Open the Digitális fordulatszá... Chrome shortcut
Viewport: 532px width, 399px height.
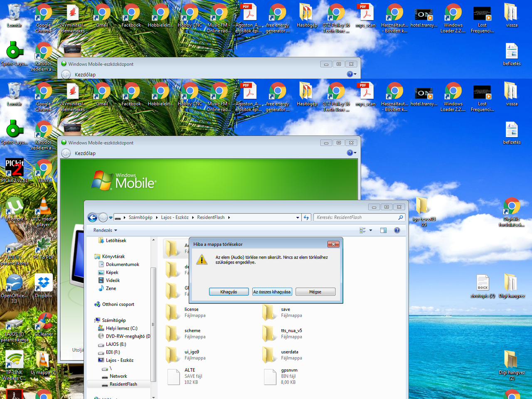[x=511, y=212]
